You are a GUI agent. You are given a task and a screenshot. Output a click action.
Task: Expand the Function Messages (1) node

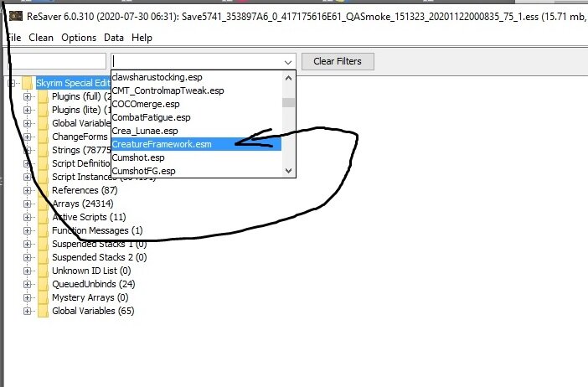[27, 230]
